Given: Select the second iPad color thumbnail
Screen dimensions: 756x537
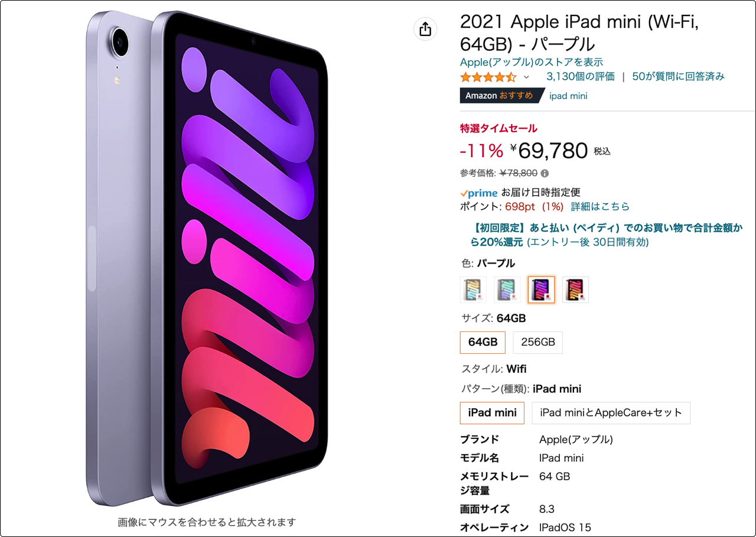Looking at the screenshot, I should (507, 289).
